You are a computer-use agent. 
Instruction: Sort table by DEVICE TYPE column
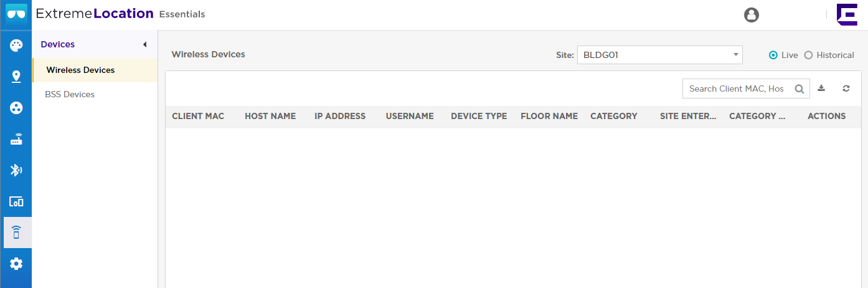[x=479, y=116]
